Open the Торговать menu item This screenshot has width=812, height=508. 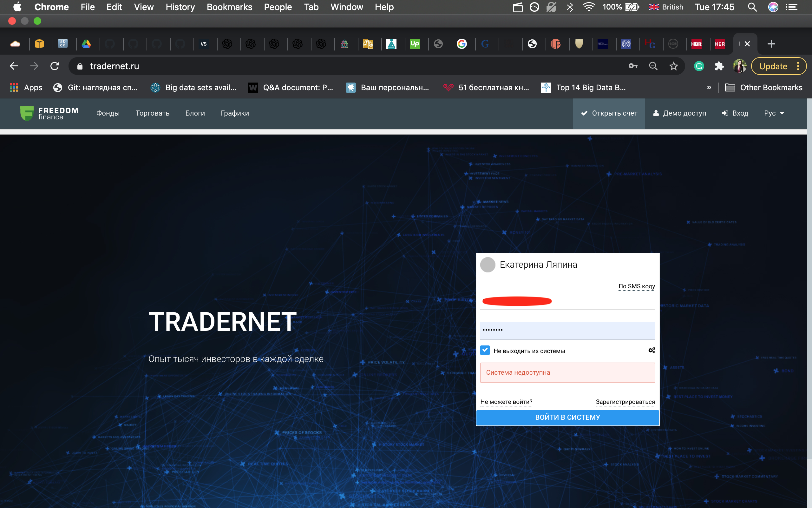pos(152,113)
